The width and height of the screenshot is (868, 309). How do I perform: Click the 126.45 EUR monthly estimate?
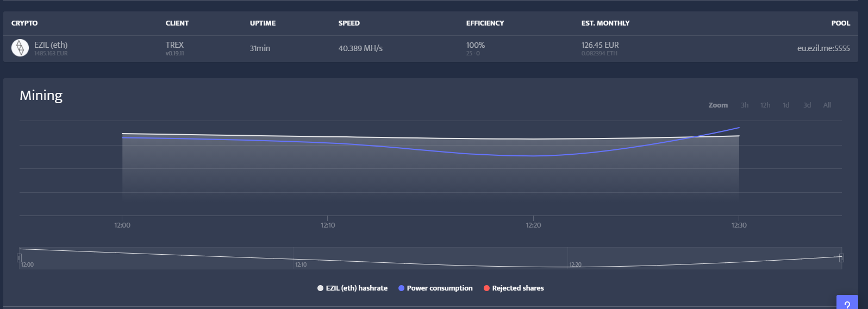(600, 45)
